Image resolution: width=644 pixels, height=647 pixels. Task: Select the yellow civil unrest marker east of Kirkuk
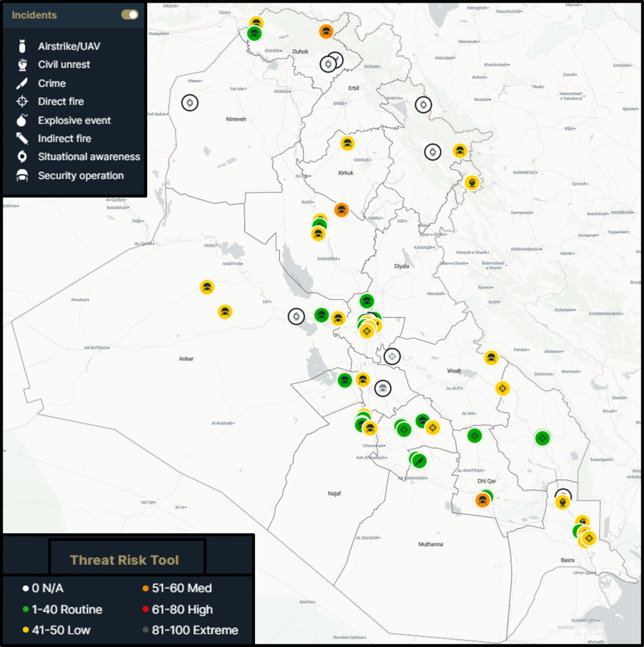(x=471, y=182)
